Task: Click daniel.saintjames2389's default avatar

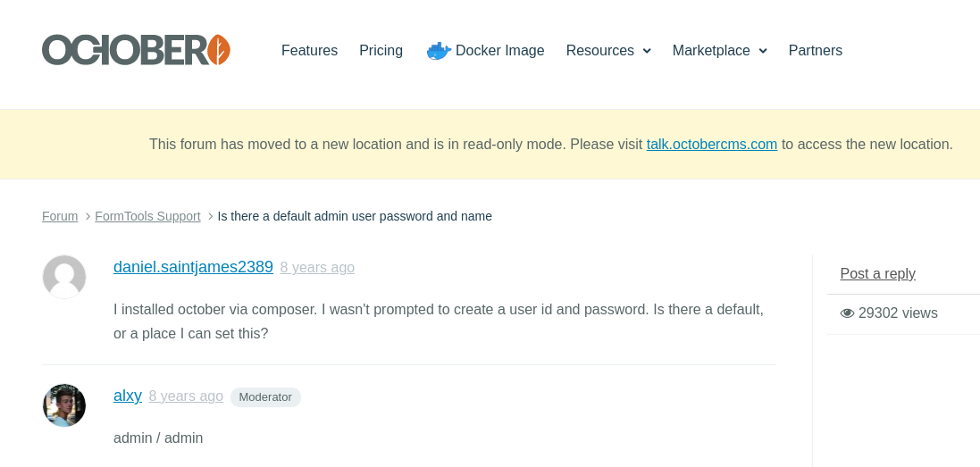Action: pos(64,277)
